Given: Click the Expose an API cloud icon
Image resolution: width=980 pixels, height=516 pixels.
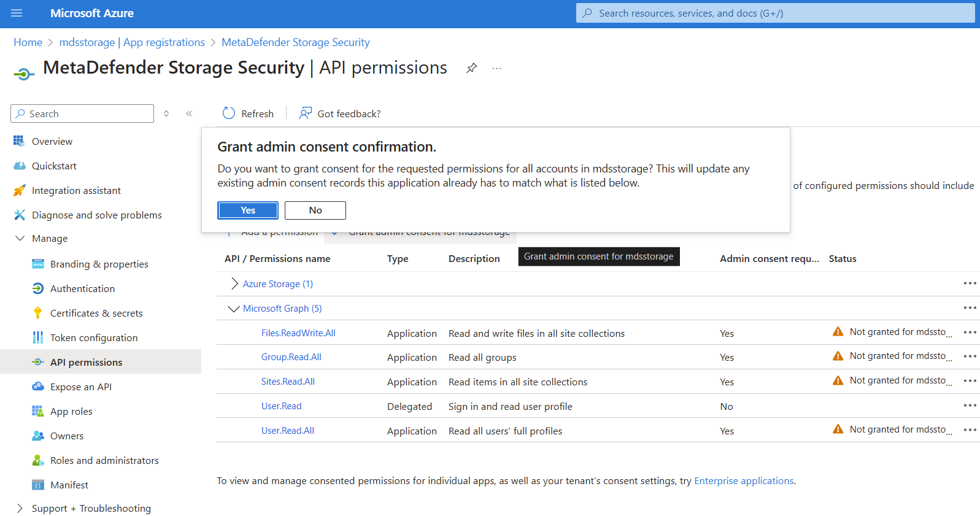Looking at the screenshot, I should 38,387.
